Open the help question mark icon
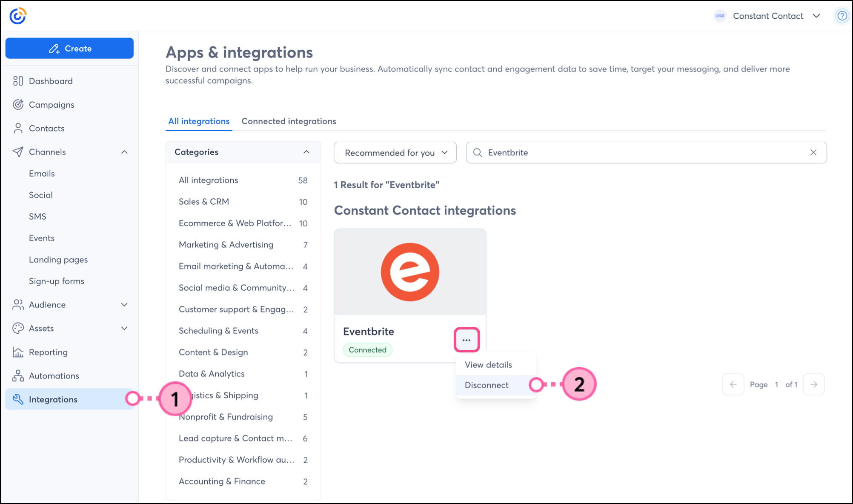 click(842, 16)
